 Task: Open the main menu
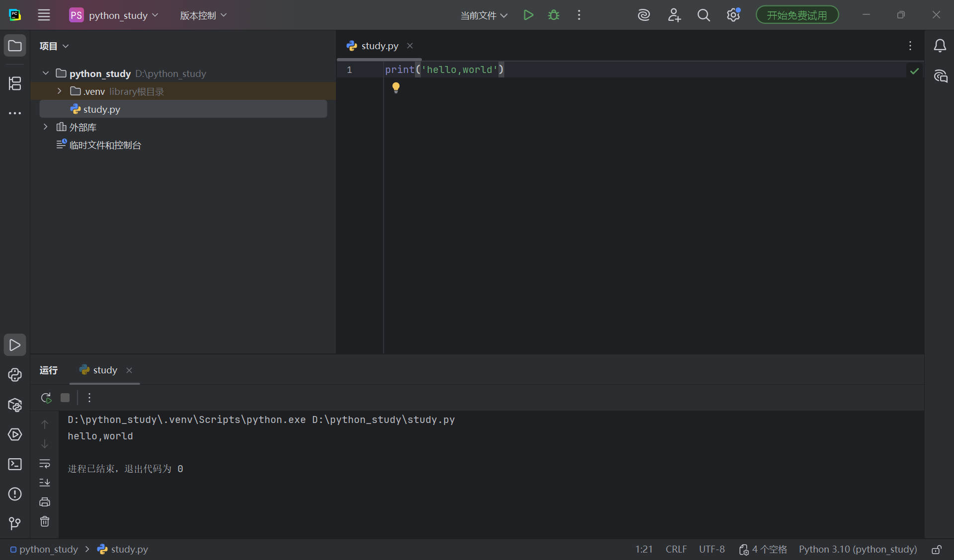(44, 15)
